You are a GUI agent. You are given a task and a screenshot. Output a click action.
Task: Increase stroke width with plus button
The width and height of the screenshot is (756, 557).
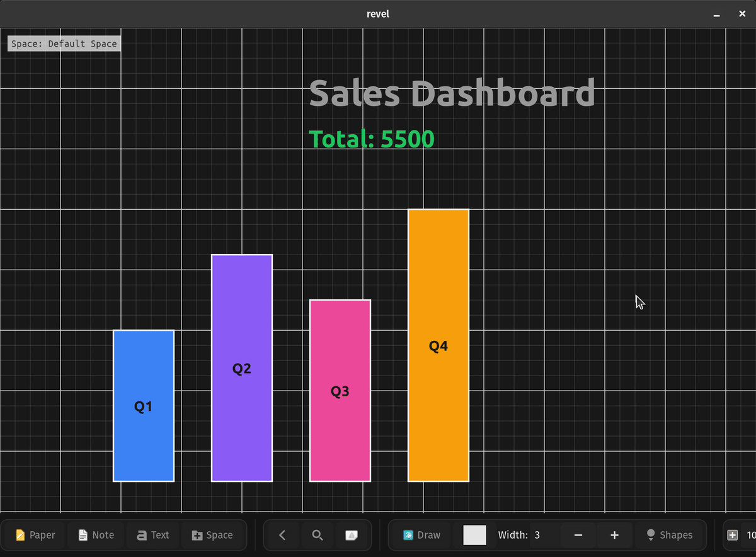614,535
